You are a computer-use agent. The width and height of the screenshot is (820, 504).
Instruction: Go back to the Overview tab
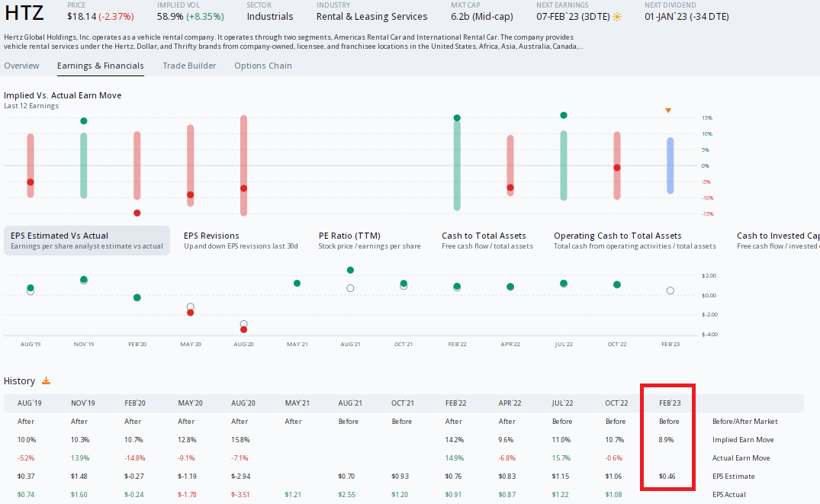click(21, 66)
